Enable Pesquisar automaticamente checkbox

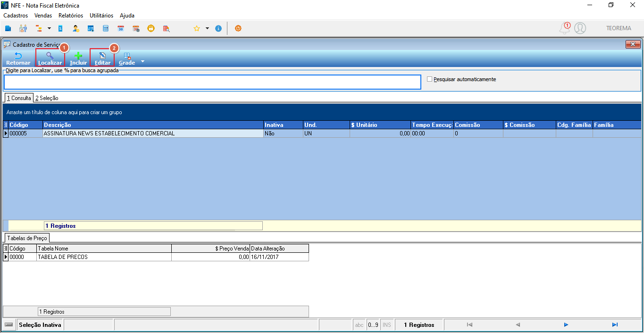(429, 79)
